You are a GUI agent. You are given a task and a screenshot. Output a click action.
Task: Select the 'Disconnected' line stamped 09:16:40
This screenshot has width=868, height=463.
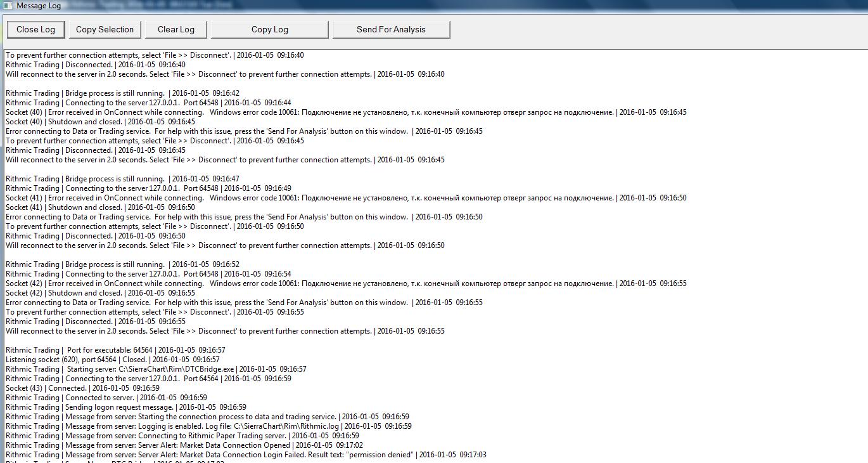(x=96, y=65)
